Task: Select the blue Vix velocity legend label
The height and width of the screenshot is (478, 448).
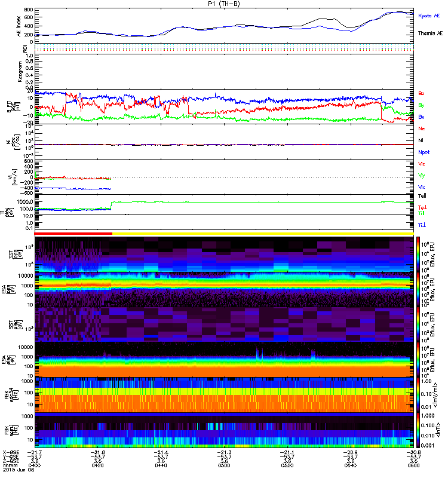Action: 422,187
